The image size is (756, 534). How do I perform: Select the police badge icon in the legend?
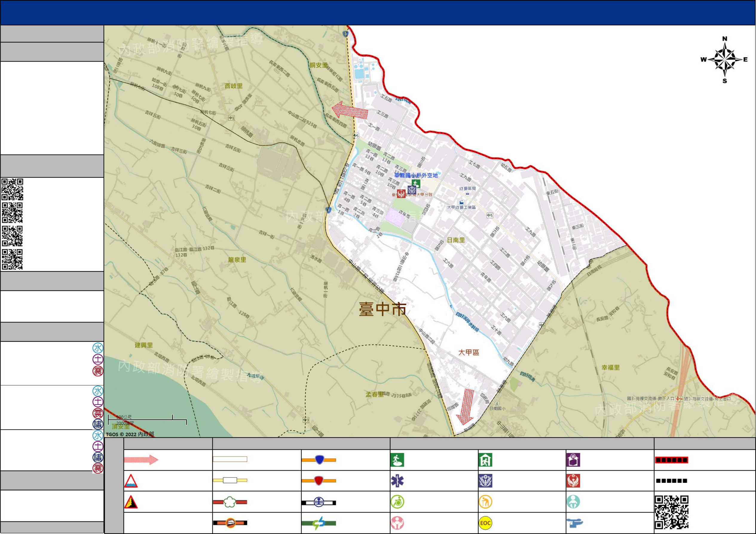click(x=485, y=481)
